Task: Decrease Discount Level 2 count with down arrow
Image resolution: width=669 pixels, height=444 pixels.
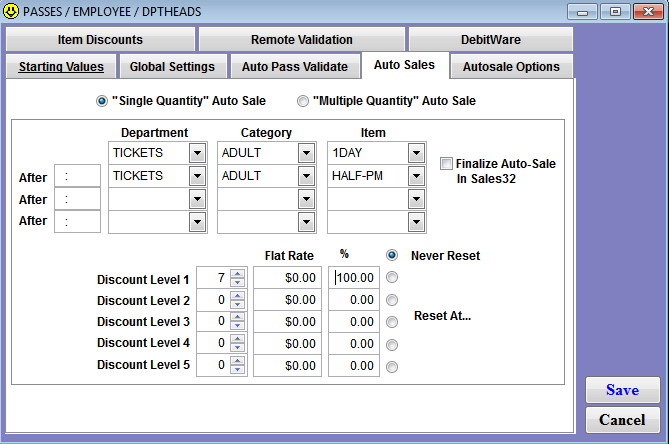Action: [238, 304]
